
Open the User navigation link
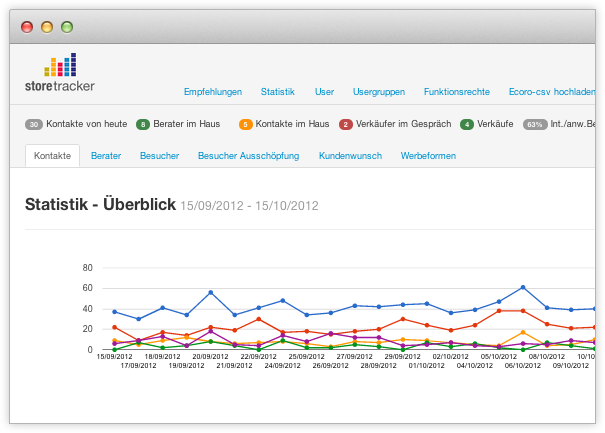pos(324,91)
